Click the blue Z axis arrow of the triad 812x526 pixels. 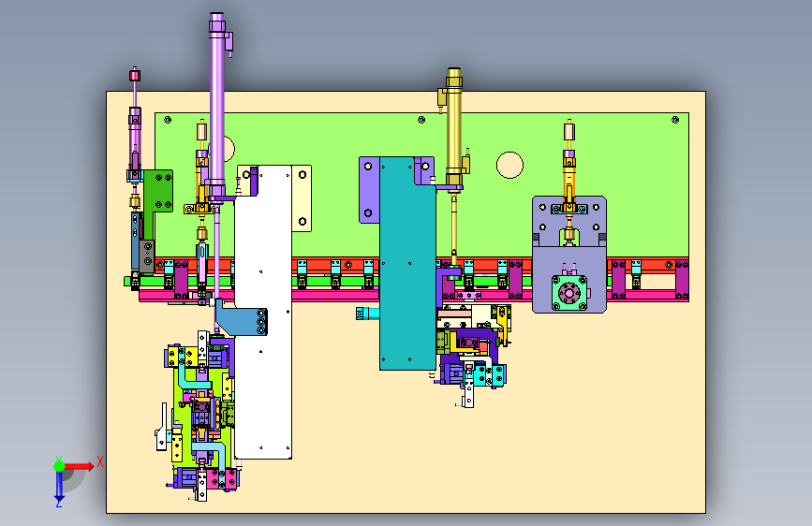pos(60,487)
